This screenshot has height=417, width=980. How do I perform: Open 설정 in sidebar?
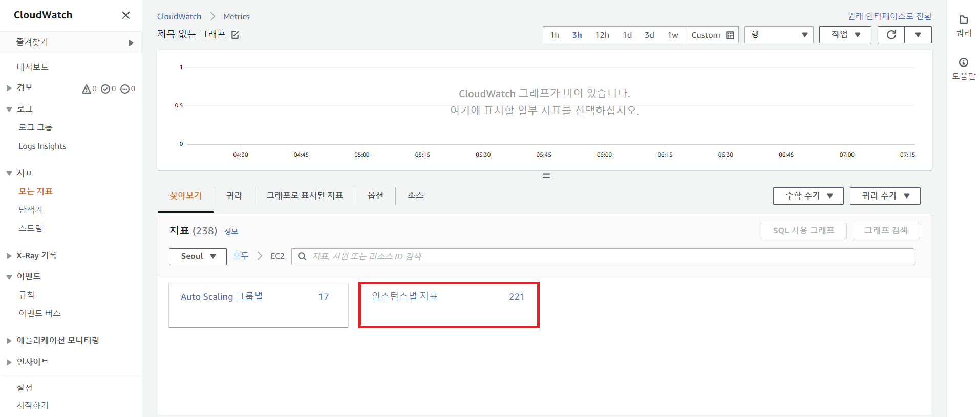point(25,388)
